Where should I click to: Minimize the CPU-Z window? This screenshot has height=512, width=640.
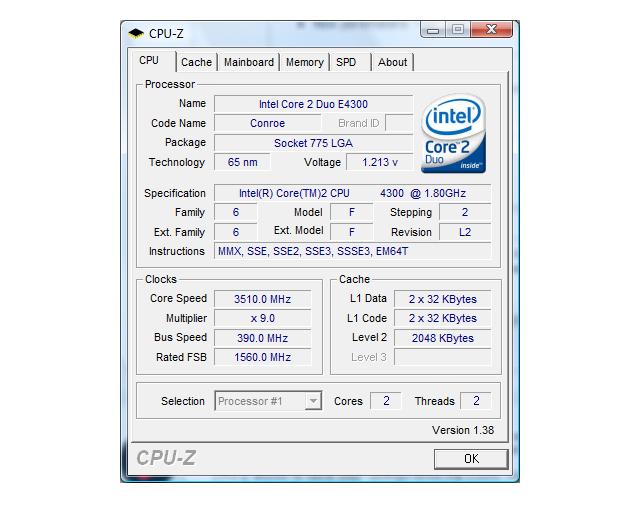433,30
